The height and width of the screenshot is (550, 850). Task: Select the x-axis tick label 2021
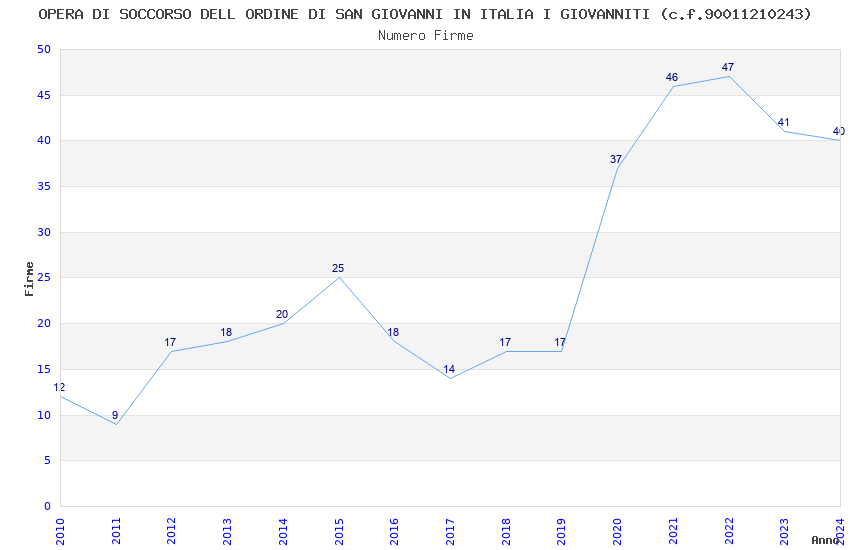pos(673,532)
